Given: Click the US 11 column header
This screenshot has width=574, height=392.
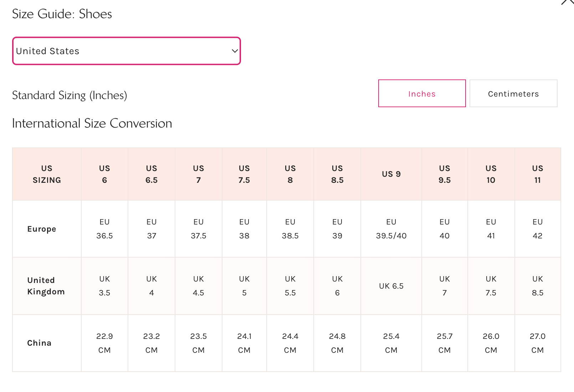Looking at the screenshot, I should coord(537,174).
